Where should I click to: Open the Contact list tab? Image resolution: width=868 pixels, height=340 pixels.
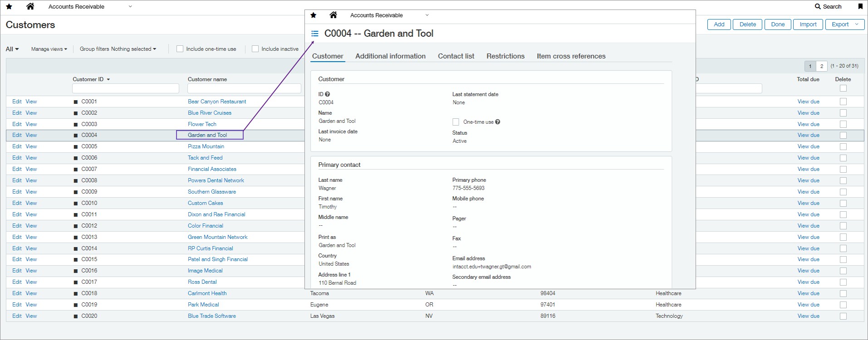click(456, 56)
